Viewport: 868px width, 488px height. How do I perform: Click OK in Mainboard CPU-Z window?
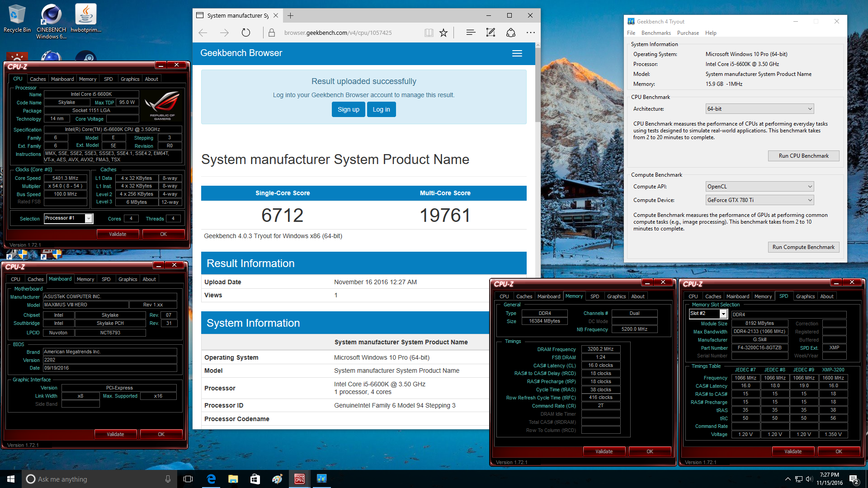[161, 434]
